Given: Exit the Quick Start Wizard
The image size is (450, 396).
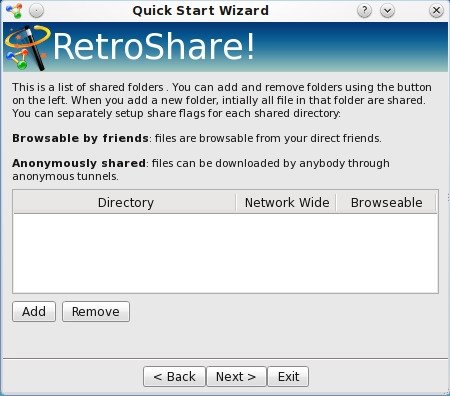Looking at the screenshot, I should (x=288, y=377).
